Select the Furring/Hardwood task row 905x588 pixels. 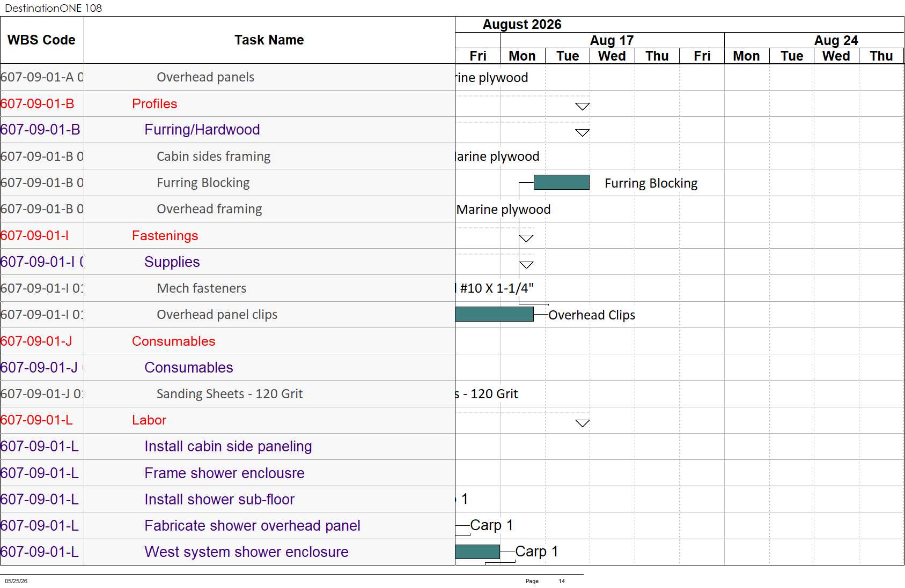tap(227, 130)
